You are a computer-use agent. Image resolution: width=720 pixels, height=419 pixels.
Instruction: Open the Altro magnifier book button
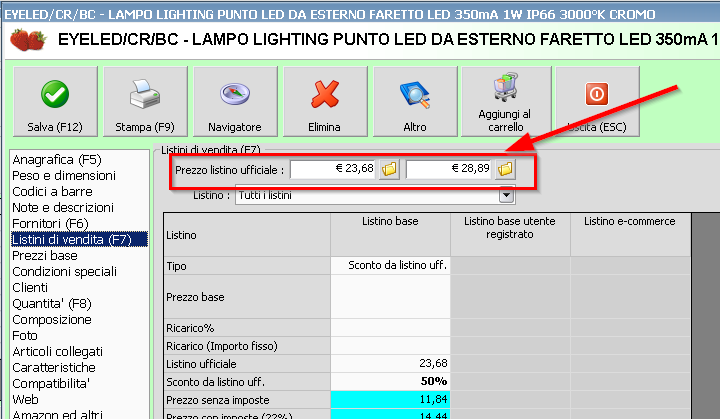415,102
